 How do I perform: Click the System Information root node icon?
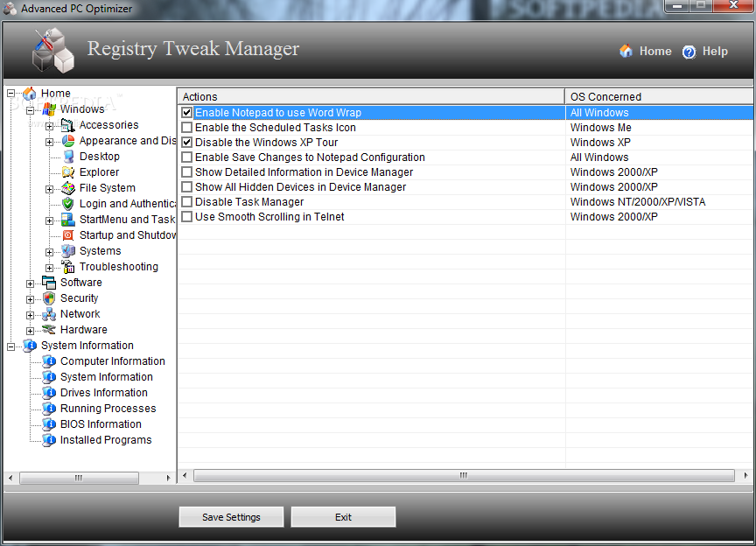(x=30, y=346)
